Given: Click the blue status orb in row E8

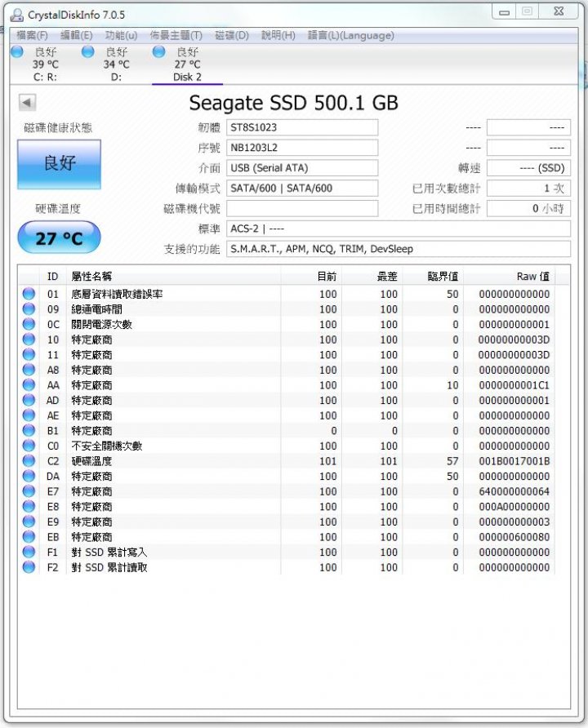Looking at the screenshot, I should [x=29, y=506].
